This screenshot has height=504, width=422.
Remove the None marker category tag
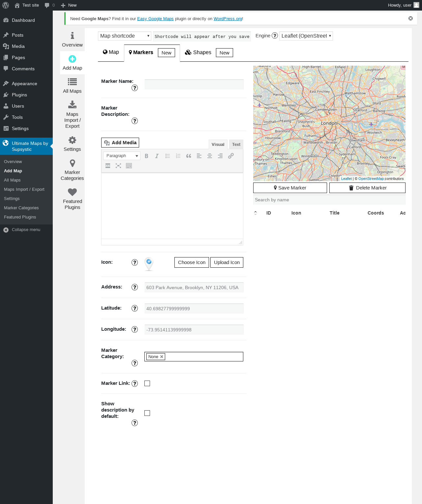click(162, 357)
